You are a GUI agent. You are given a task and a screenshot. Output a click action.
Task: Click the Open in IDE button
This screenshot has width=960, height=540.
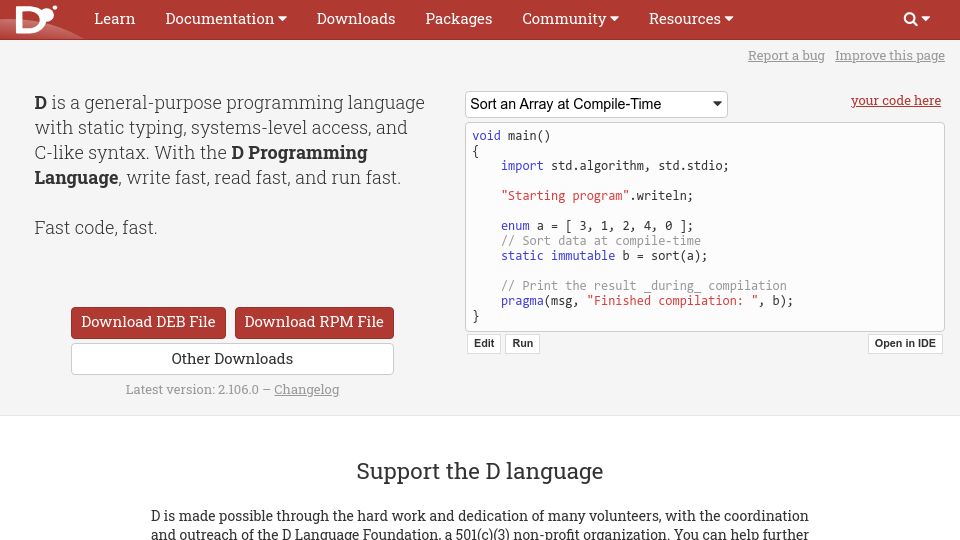click(905, 343)
